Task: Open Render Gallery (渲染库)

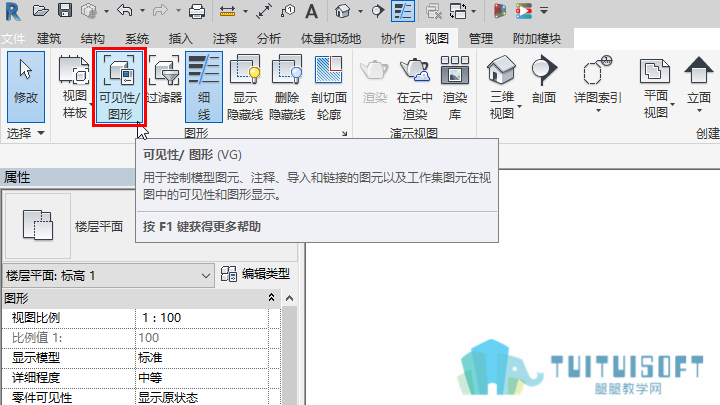Action: (455, 87)
